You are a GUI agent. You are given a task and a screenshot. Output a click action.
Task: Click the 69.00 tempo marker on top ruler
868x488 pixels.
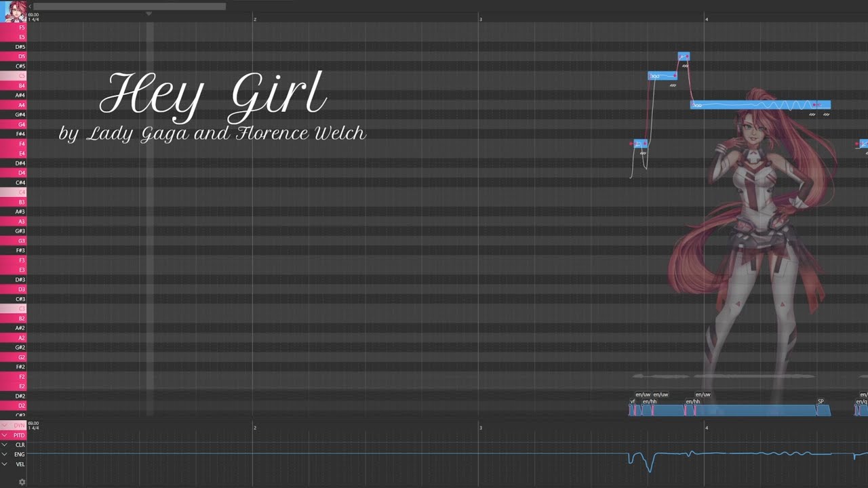[33, 14]
